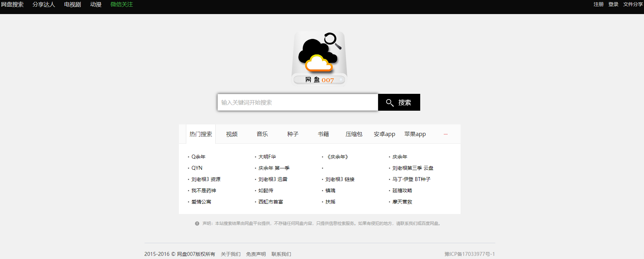Image resolution: width=644 pixels, height=259 pixels.
Task: Click the 网盘007 cloud logo
Action: (319, 59)
